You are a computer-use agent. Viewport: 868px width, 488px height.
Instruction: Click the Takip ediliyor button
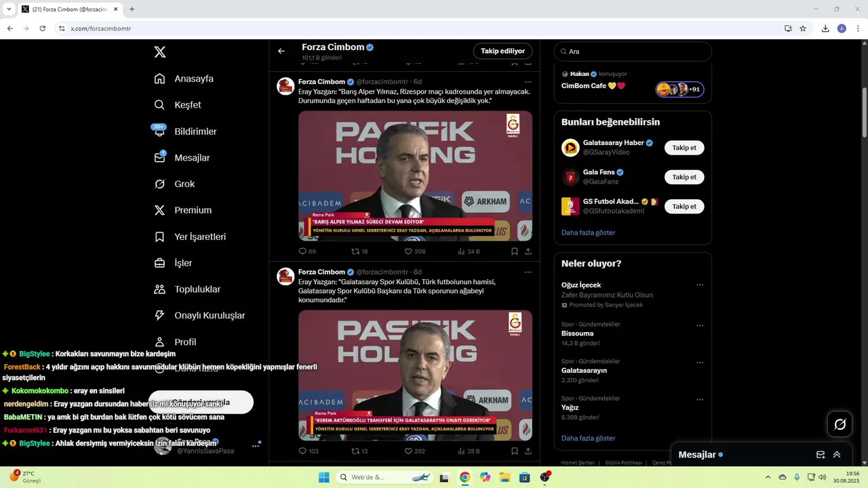tap(502, 51)
